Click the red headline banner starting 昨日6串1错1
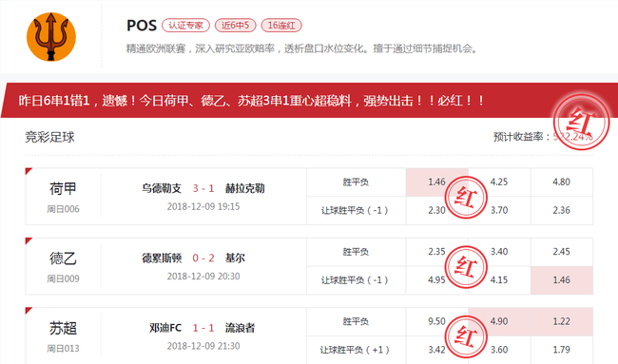The height and width of the screenshot is (364, 618). (309, 101)
